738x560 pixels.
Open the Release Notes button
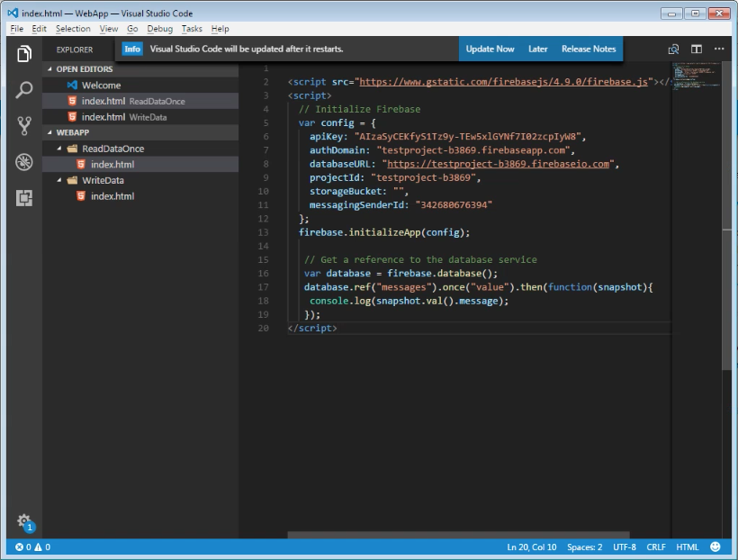click(589, 49)
